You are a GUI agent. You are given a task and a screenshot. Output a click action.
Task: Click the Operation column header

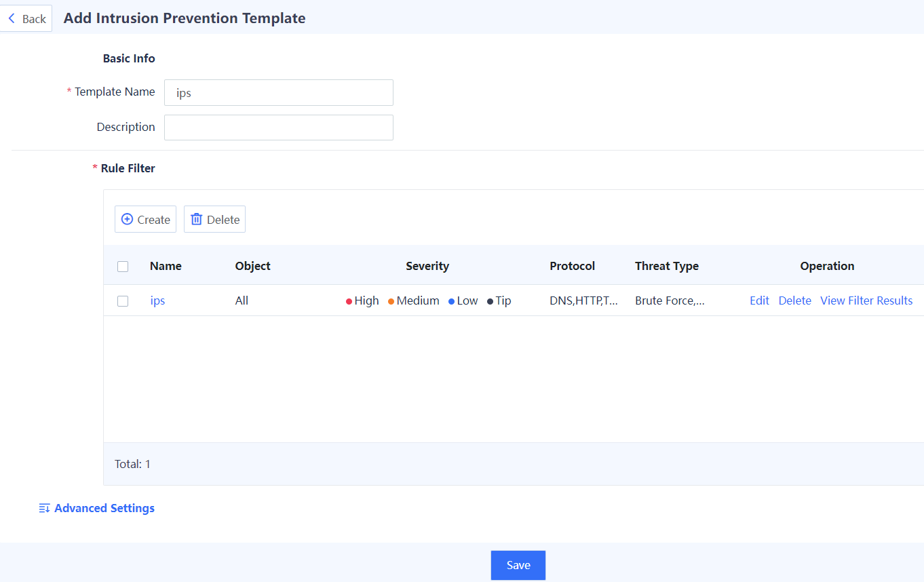tap(827, 266)
